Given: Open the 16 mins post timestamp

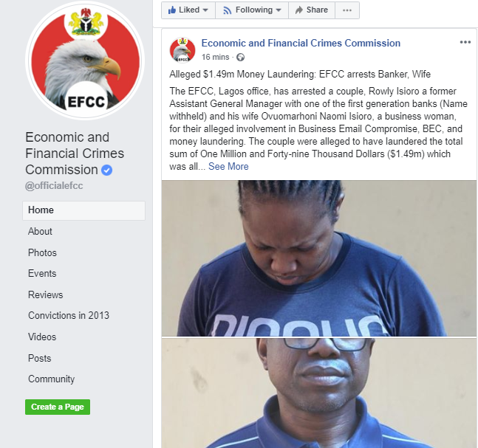Looking at the screenshot, I should click(215, 58).
